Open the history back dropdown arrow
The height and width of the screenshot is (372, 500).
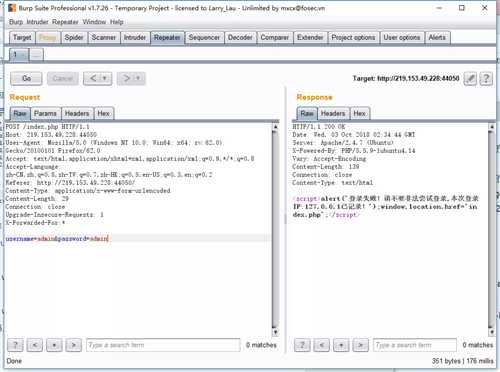(105, 79)
